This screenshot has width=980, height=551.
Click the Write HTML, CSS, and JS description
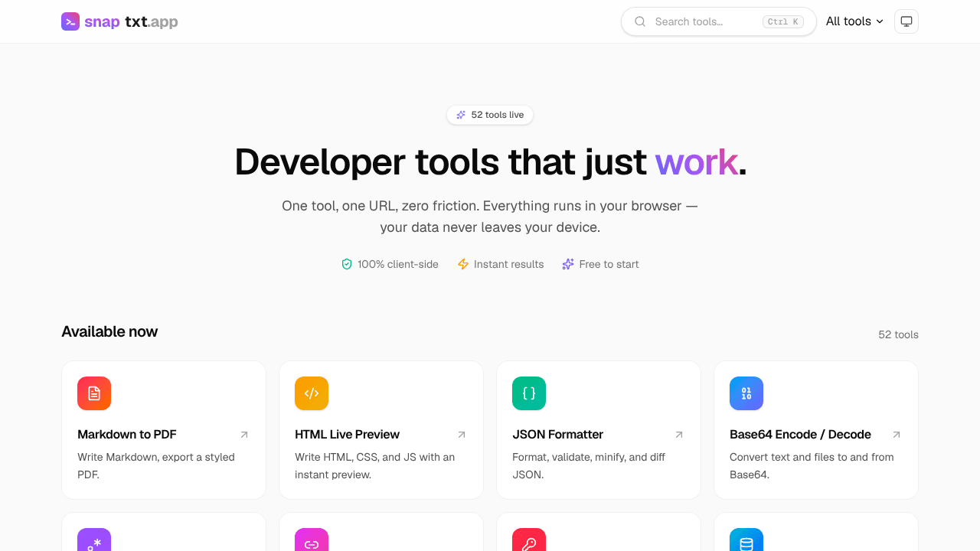coord(375,465)
